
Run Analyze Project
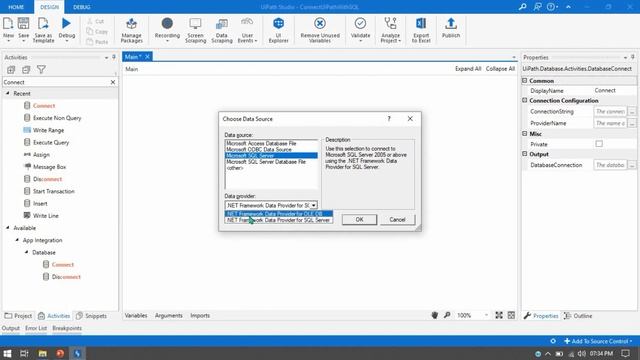click(x=391, y=30)
